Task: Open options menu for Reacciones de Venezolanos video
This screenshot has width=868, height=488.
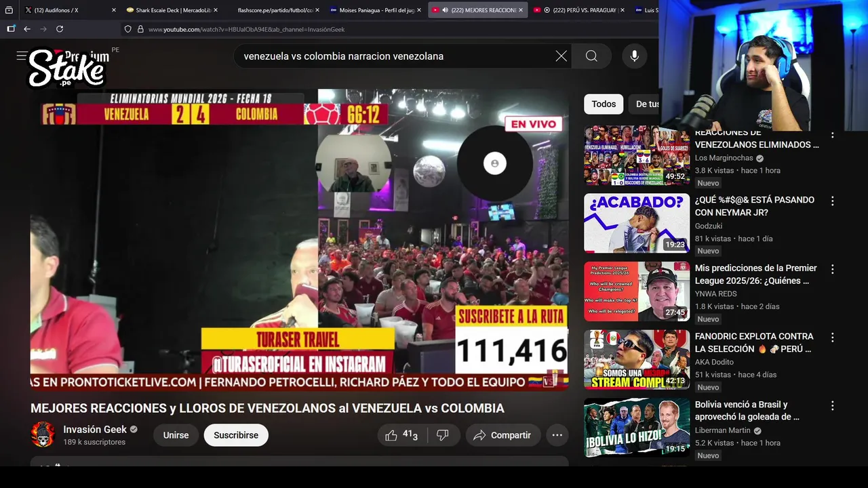Action: pos(832,135)
